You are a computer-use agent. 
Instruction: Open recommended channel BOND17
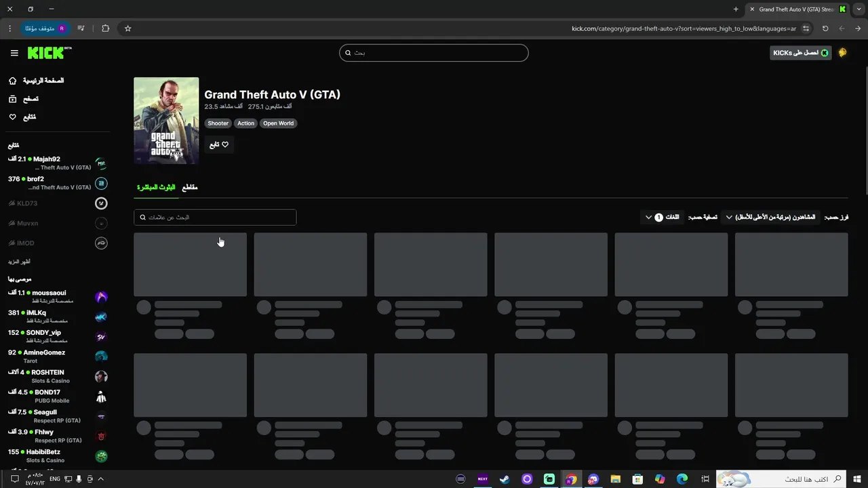[x=58, y=396]
